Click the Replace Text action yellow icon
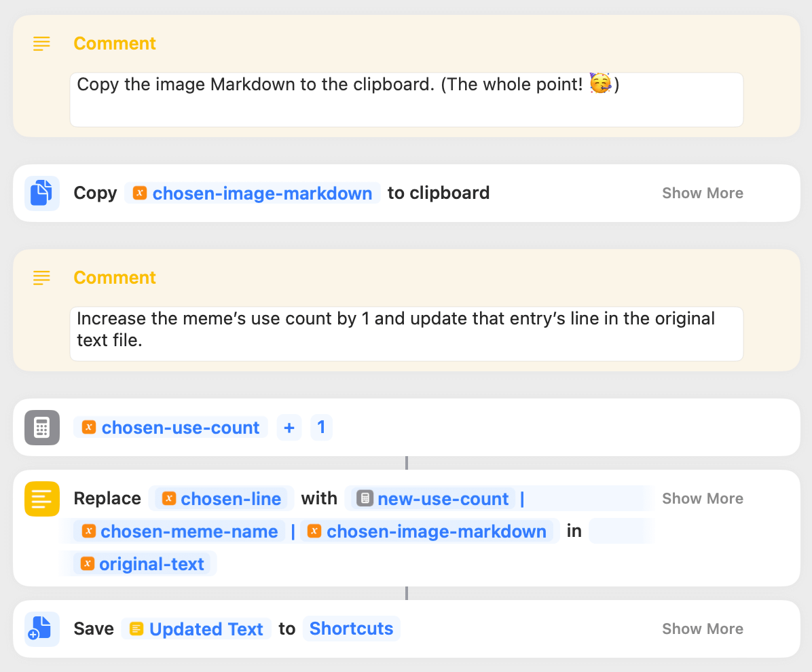This screenshot has width=812, height=672. point(42,498)
